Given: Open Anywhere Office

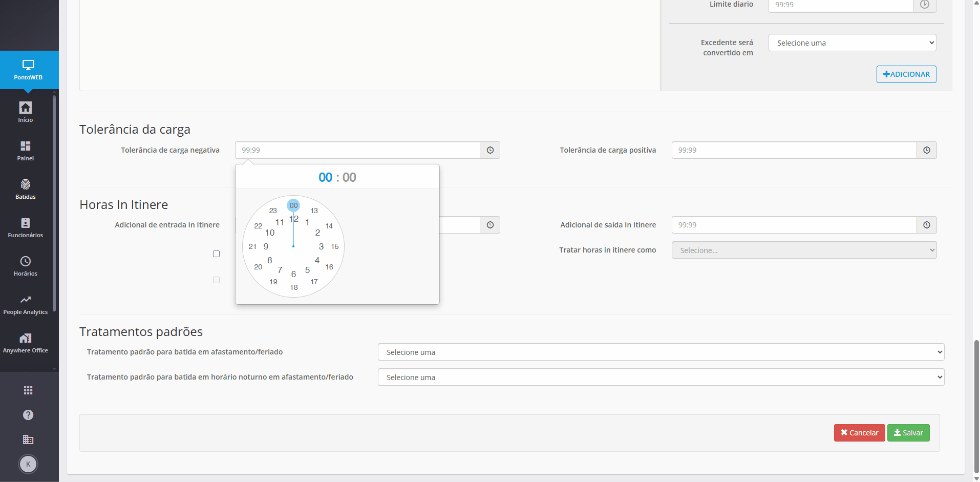Looking at the screenshot, I should [x=26, y=343].
